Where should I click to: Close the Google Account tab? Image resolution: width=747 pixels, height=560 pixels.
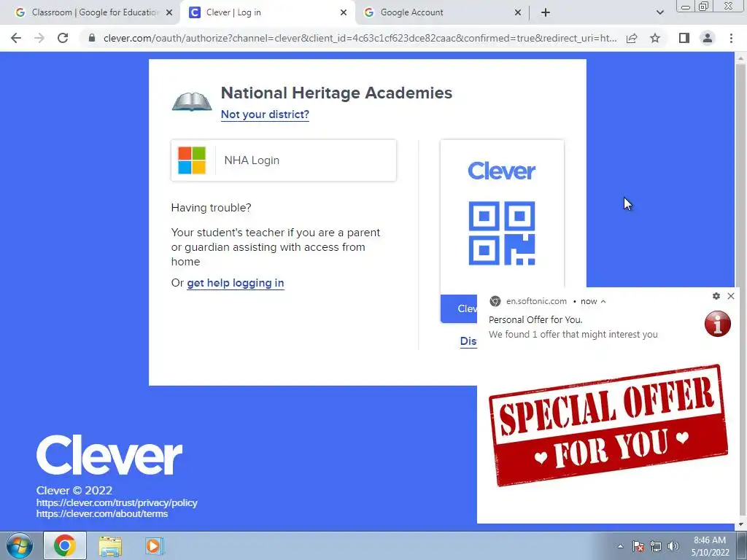(x=518, y=12)
